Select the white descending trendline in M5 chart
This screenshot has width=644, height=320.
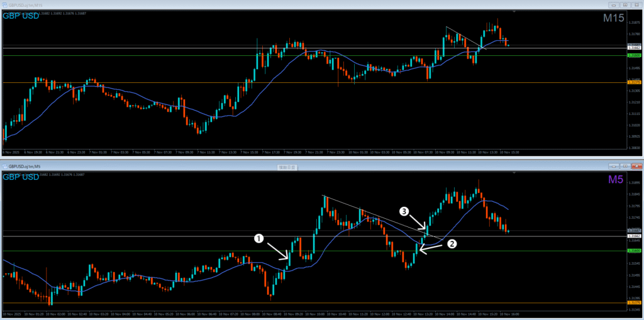[382, 218]
